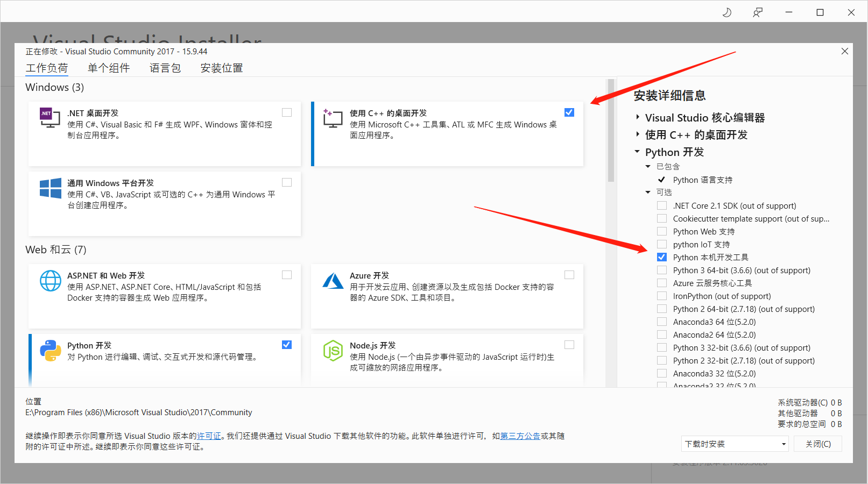868x484 pixels.
Task: Enable Python 3 64-bit (3.6.6) option
Action: pos(662,270)
